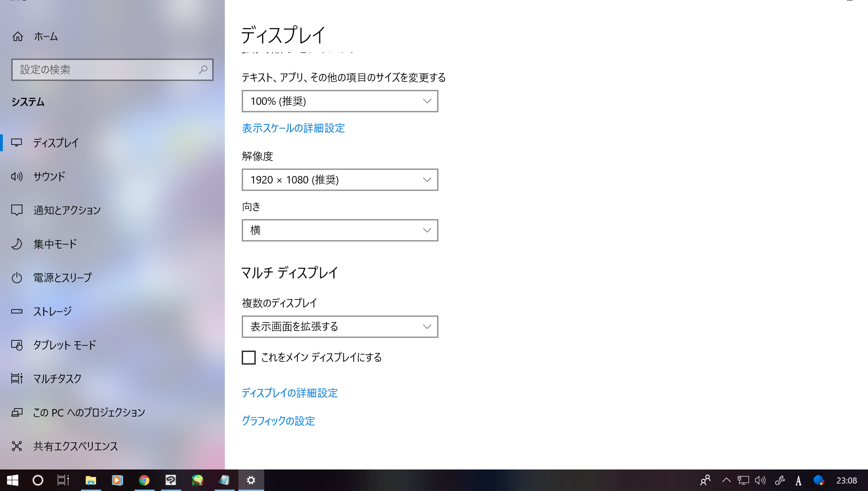Open the マルチタスク sidebar item
Image resolution: width=868 pixels, height=491 pixels.
coord(112,379)
